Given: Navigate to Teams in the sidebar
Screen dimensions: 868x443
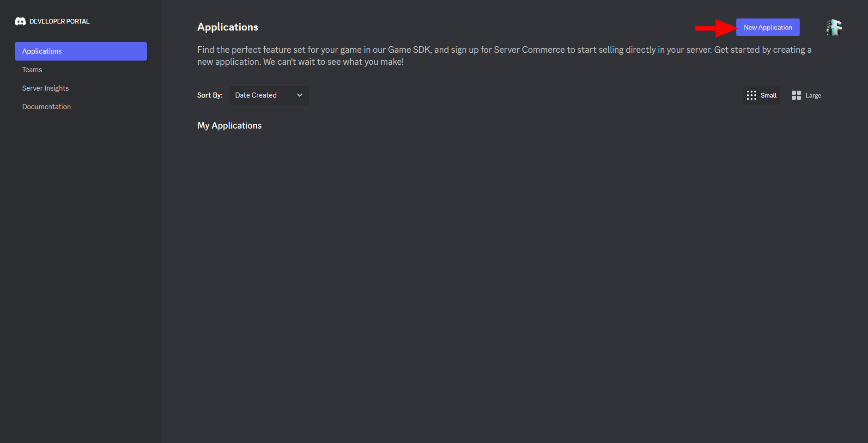Looking at the screenshot, I should [32, 69].
